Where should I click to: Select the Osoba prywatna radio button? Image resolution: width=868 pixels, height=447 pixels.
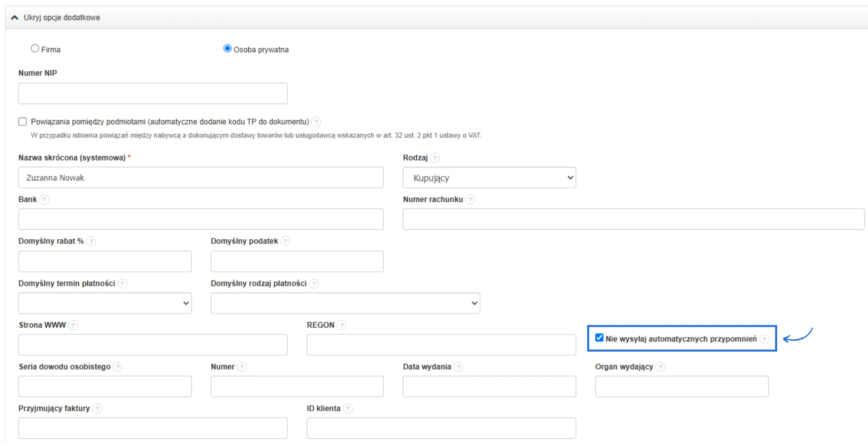[227, 49]
